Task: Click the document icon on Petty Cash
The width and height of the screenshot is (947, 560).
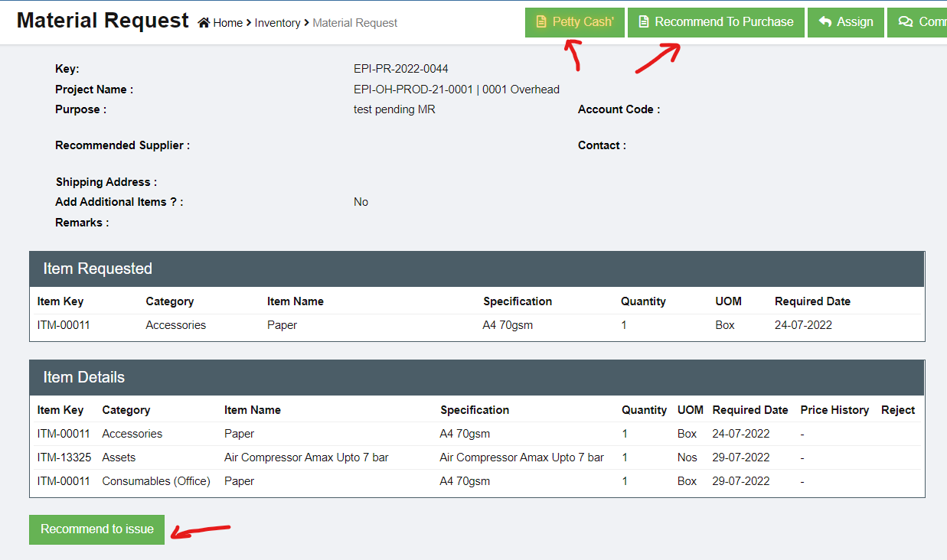Action: (542, 21)
